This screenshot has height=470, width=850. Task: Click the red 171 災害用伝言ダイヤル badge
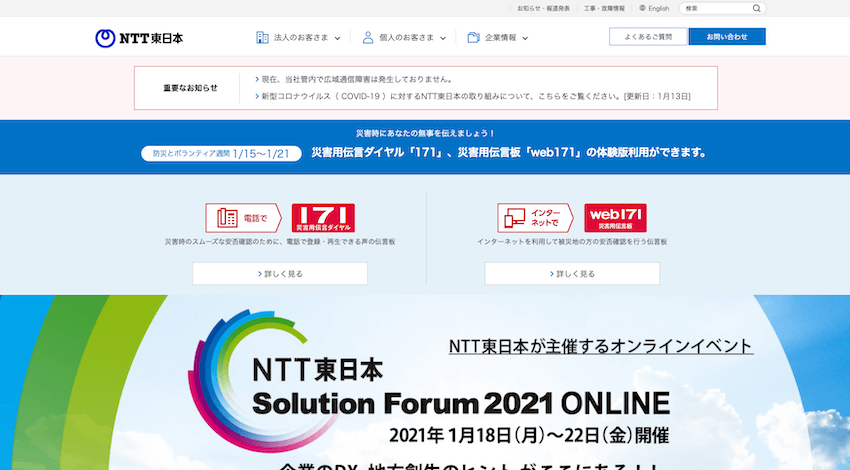[323, 218]
